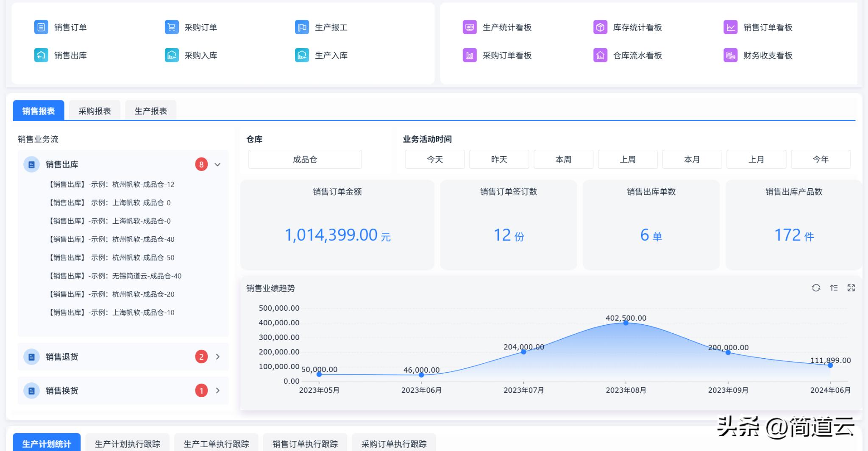The height and width of the screenshot is (451, 868).
Task: Select the 生产工单执行跟踪 tab
Action: coord(216,443)
